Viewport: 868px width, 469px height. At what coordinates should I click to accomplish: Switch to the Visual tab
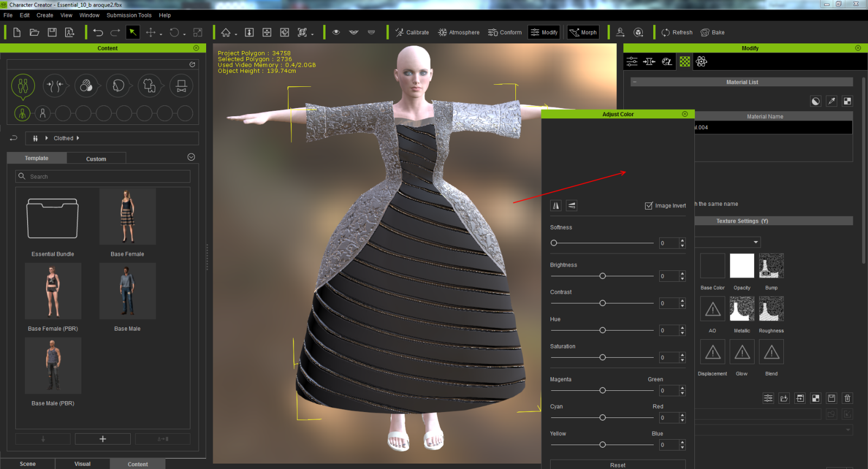tap(82, 464)
